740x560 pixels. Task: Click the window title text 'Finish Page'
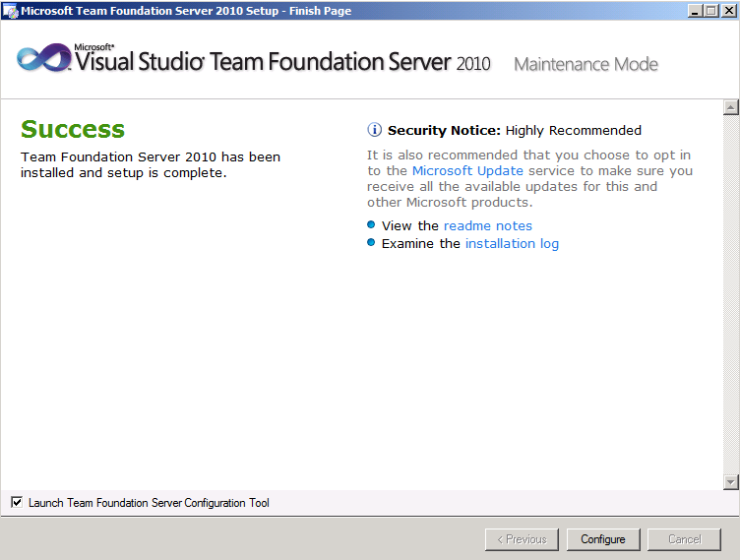point(320,11)
